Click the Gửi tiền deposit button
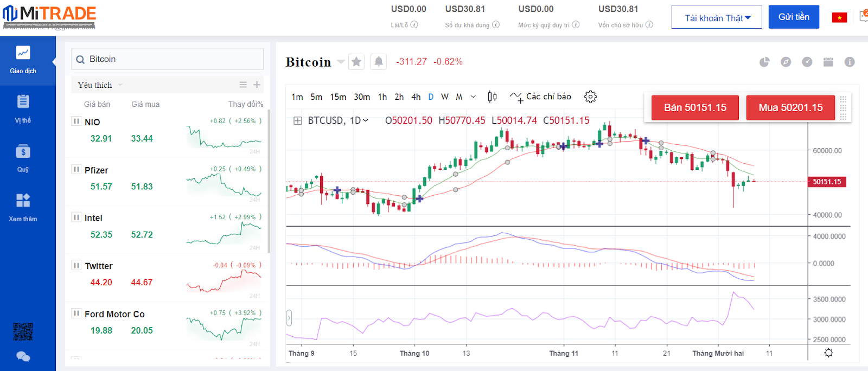 794,17
